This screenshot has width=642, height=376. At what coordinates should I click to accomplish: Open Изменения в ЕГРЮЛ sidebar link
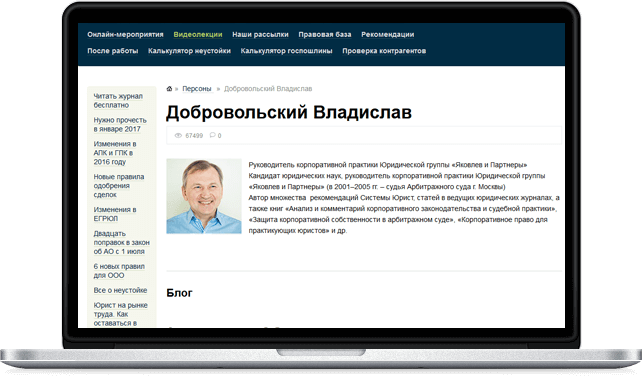pos(115,214)
